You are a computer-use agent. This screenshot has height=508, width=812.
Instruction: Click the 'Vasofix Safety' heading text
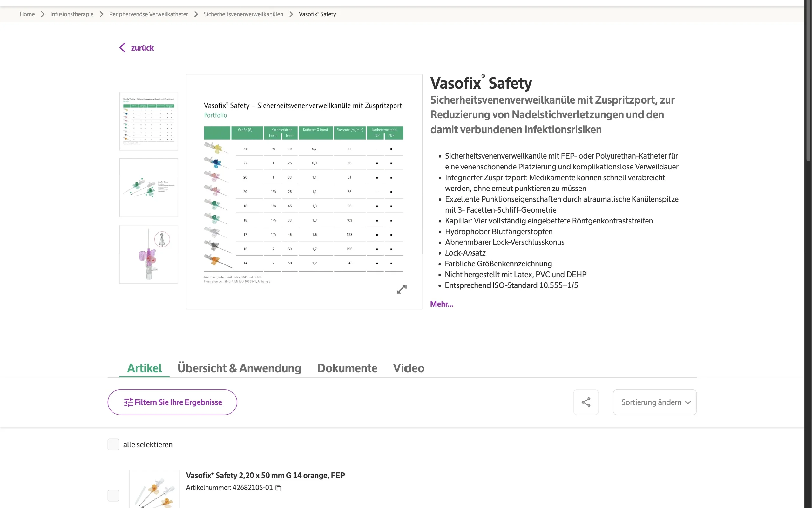pyautogui.click(x=481, y=83)
